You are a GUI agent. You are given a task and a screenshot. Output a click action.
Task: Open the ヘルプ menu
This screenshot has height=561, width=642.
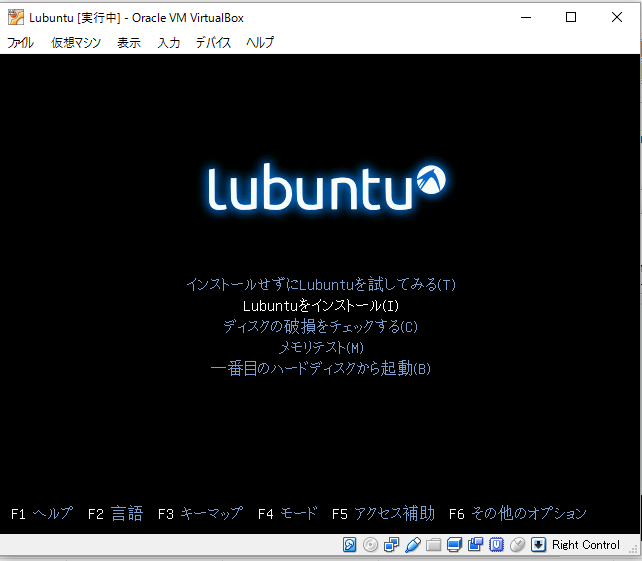(x=260, y=42)
